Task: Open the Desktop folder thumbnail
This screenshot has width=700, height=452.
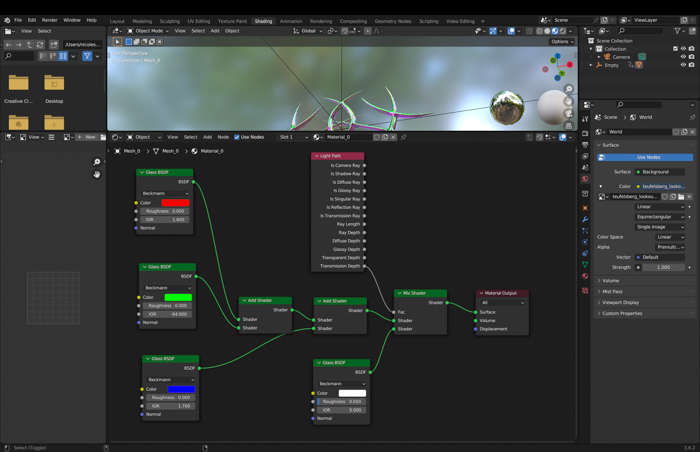Action: pyautogui.click(x=54, y=84)
